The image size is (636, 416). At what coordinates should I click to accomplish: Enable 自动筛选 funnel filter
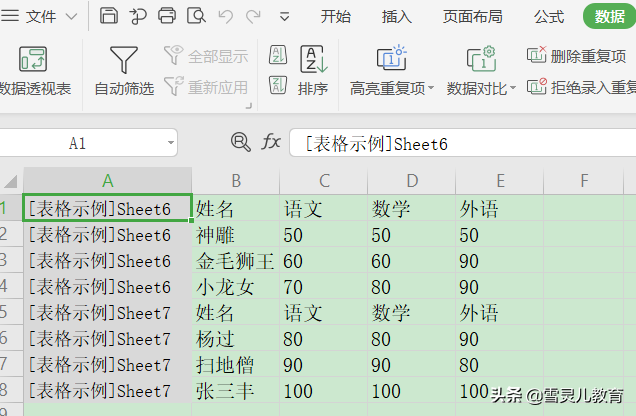coord(124,71)
